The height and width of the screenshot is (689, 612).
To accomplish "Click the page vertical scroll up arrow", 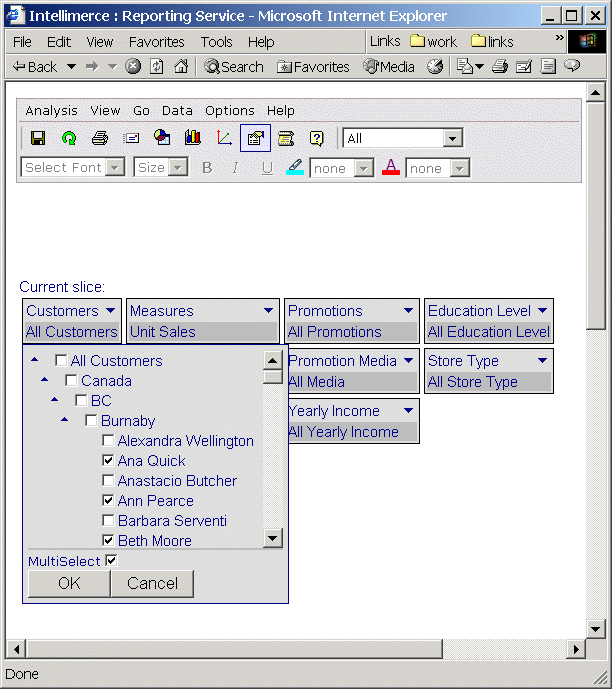I will click(595, 92).
